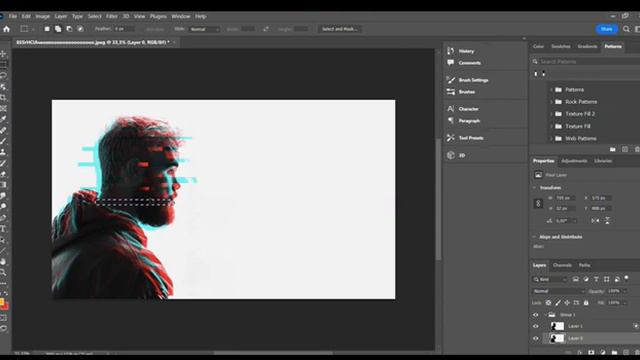
Task: Switch to the Adjustments tab
Action: click(x=574, y=161)
